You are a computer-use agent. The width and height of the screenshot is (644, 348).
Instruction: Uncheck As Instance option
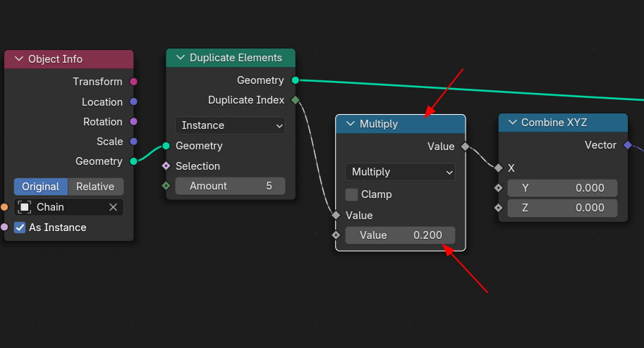(20, 228)
